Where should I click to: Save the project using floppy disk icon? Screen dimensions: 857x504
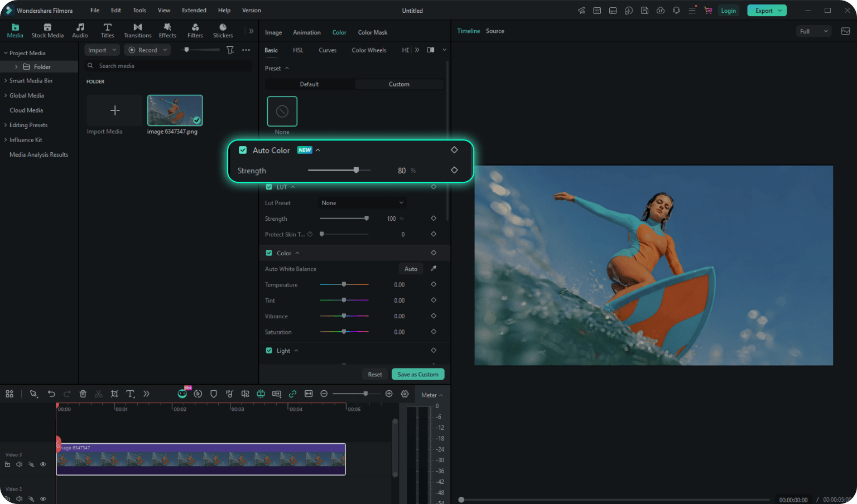644,11
